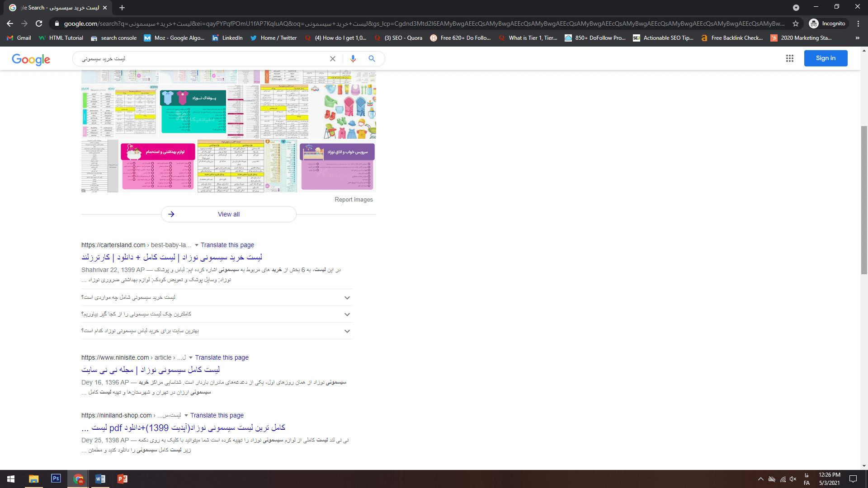Bookmark this page with the star icon
The height and width of the screenshot is (488, 868).
tap(796, 23)
